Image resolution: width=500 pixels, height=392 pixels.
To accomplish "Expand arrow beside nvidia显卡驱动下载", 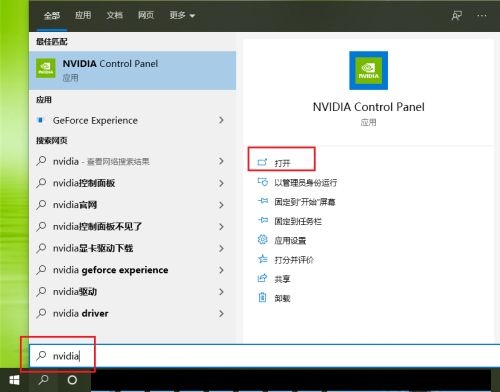I will pyautogui.click(x=221, y=248).
